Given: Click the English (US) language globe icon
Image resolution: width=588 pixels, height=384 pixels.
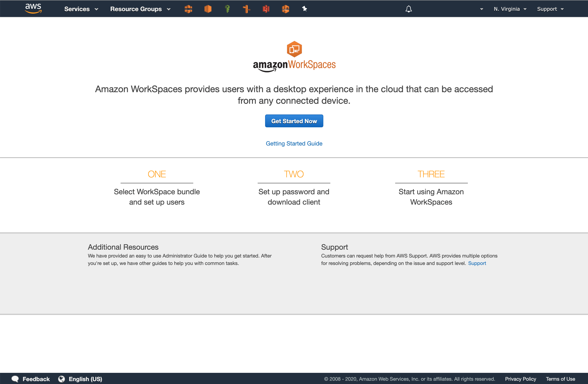Looking at the screenshot, I should click(x=62, y=379).
